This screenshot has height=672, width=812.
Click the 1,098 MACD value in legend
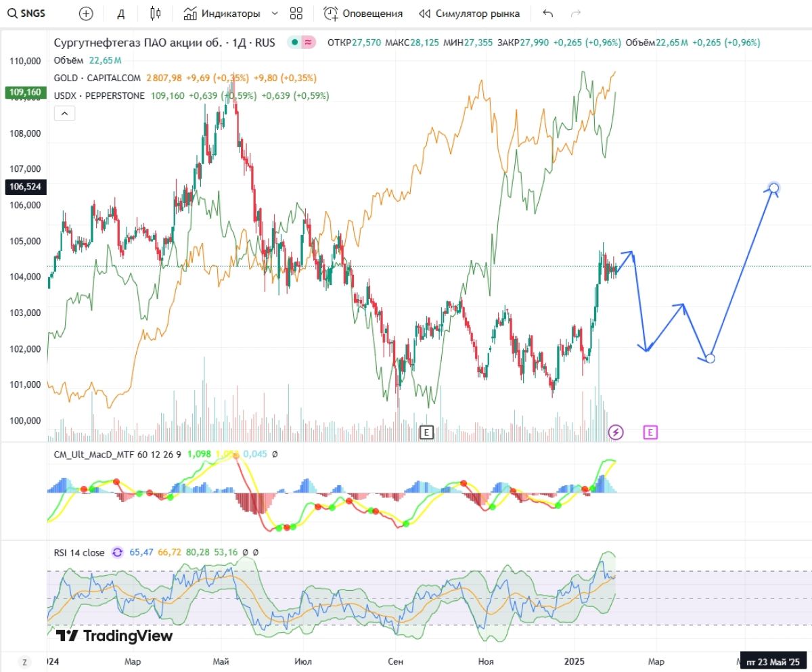199,455
